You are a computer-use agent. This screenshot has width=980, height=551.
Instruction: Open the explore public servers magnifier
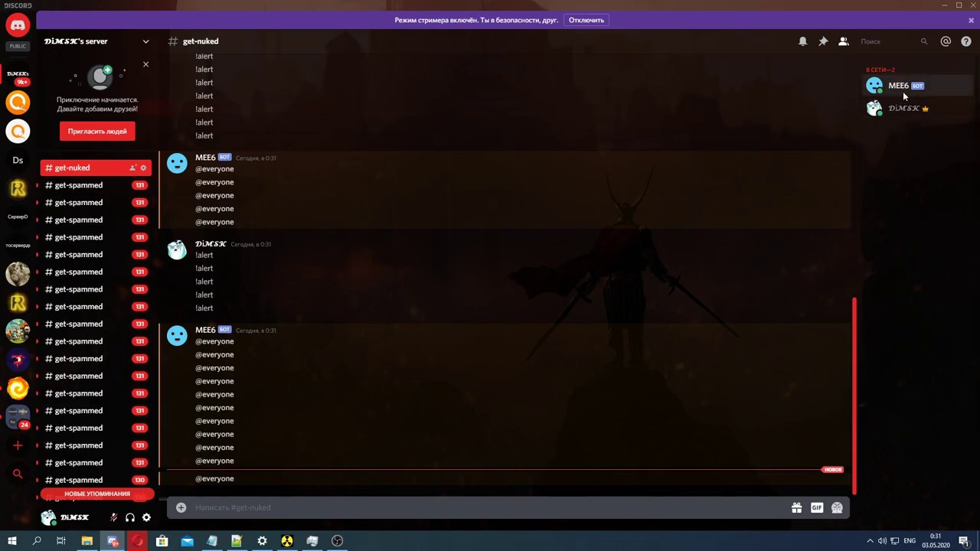point(18,474)
